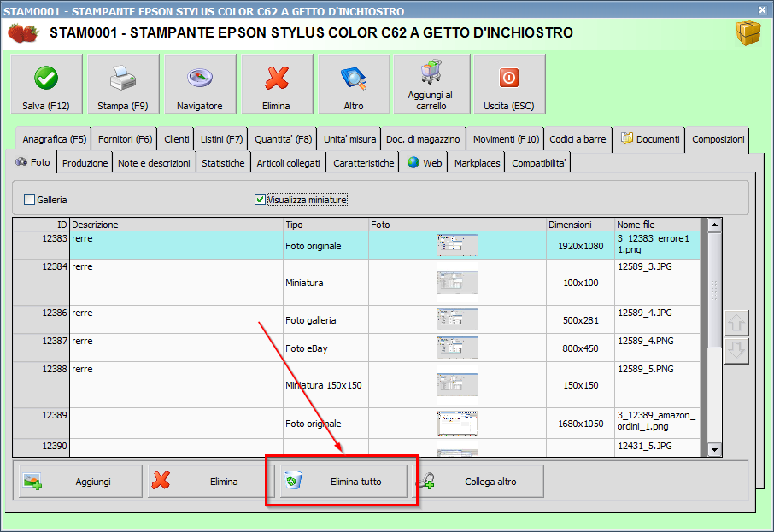Go to the Composizioni tab
The image size is (774, 532).
(x=718, y=139)
